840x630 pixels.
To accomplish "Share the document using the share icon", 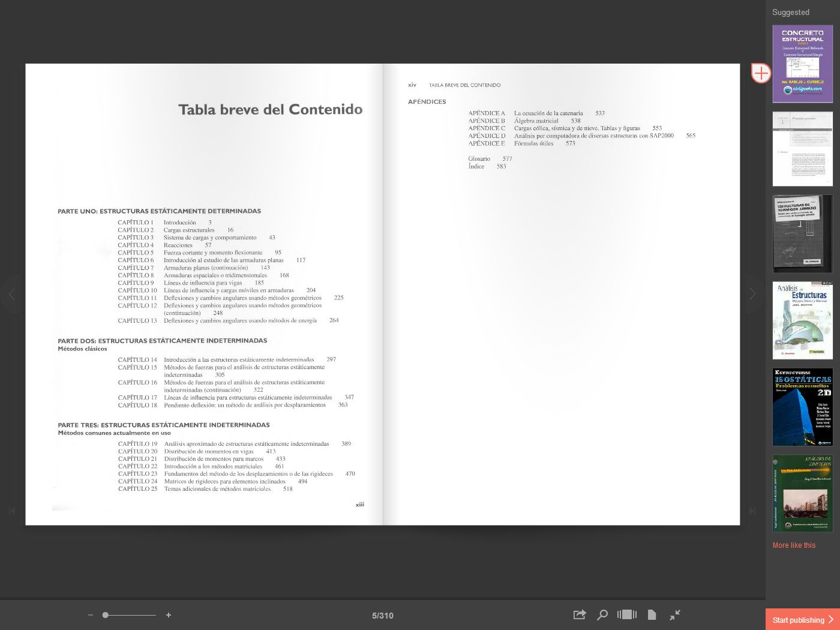I will [x=579, y=615].
